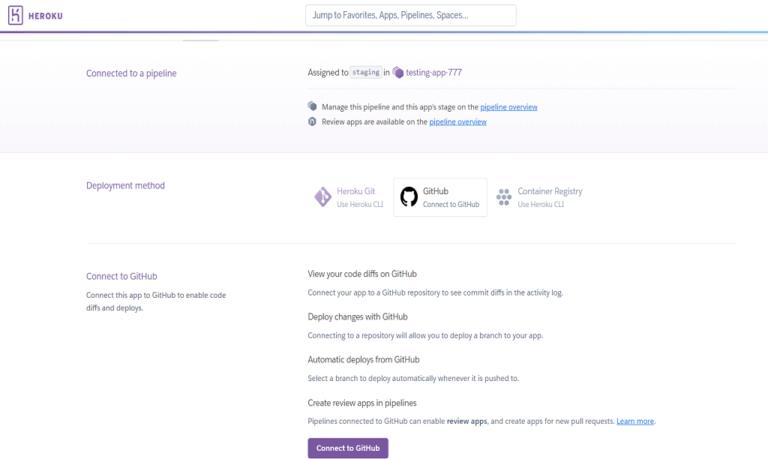
Task: Click the purple hexagon icon beside testing-app-777
Action: [398, 73]
